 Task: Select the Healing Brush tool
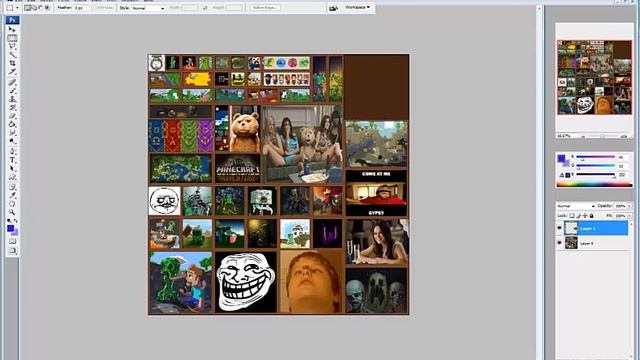12,82
